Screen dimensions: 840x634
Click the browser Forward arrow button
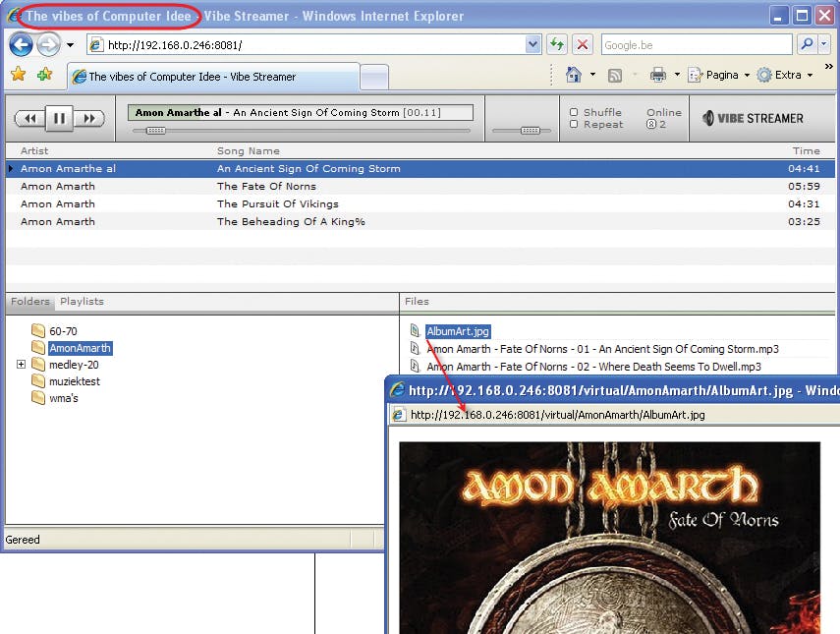49,45
